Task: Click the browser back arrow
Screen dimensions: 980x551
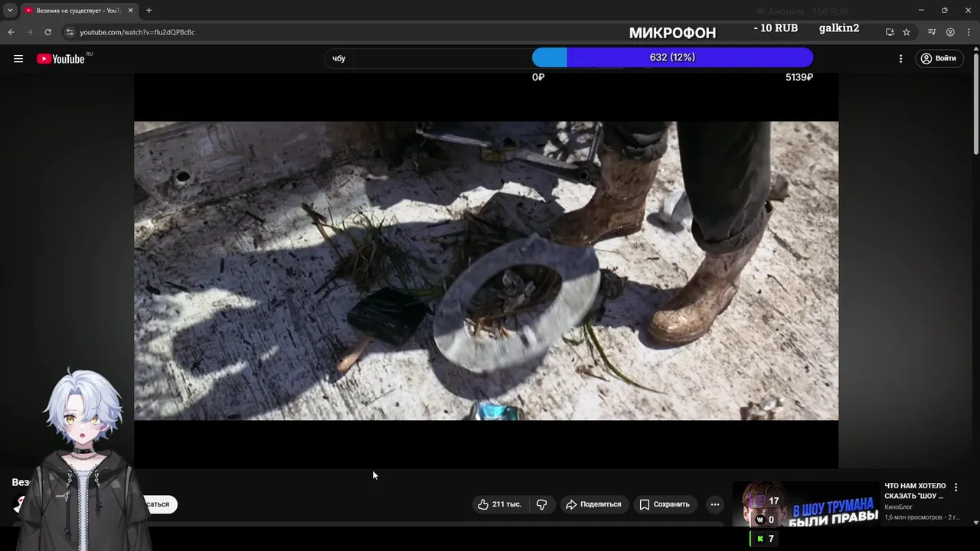Action: (x=11, y=32)
